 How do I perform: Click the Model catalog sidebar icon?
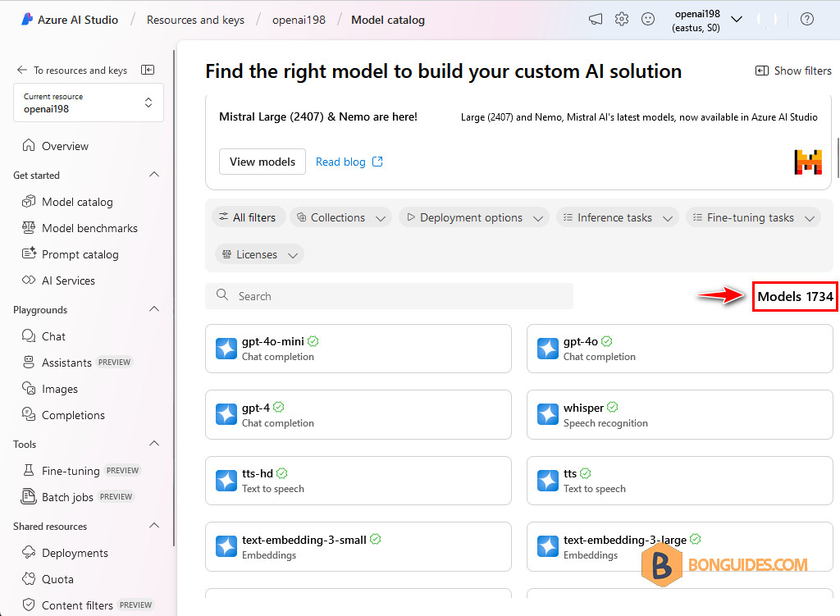[29, 202]
